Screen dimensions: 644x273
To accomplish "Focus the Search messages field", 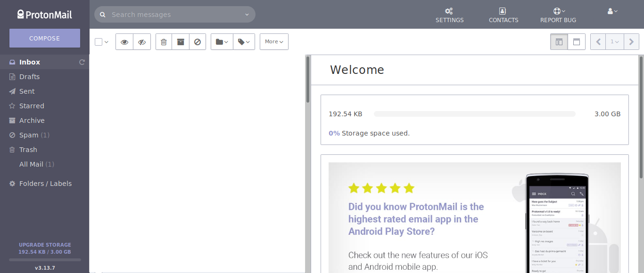I will (x=175, y=15).
